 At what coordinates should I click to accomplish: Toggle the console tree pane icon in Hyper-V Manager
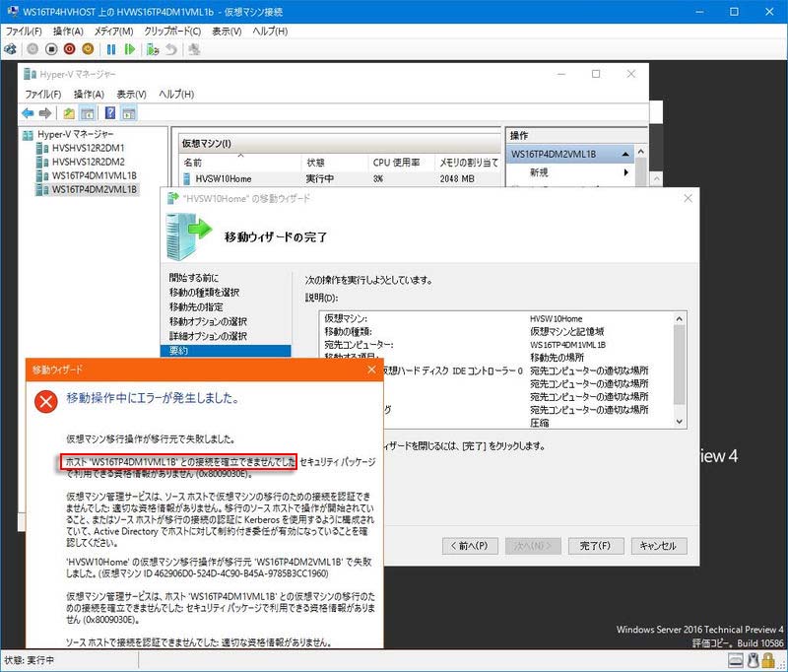88,113
